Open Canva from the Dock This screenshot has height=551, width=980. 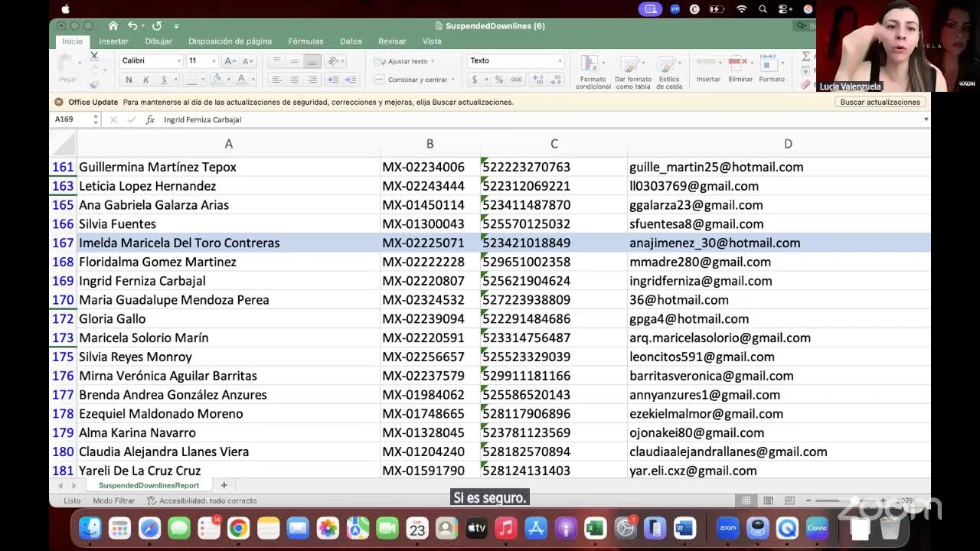click(817, 528)
